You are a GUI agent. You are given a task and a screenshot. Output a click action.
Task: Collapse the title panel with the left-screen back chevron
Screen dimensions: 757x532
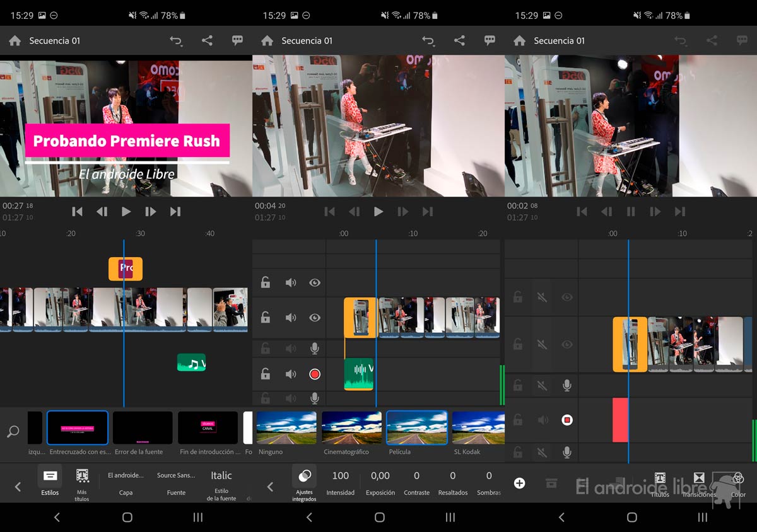tap(18, 487)
